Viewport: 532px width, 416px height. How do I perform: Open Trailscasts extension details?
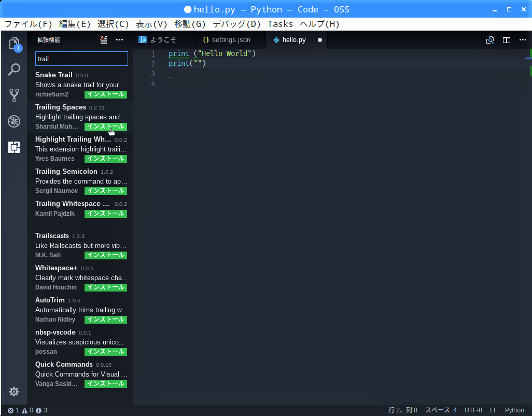pyautogui.click(x=80, y=245)
